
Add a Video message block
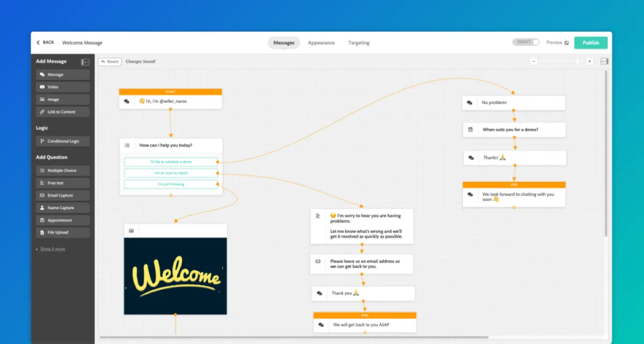coord(63,87)
